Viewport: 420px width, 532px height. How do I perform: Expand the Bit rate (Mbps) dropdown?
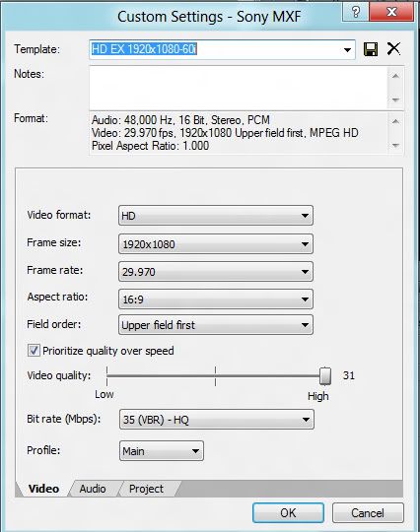click(x=217, y=420)
